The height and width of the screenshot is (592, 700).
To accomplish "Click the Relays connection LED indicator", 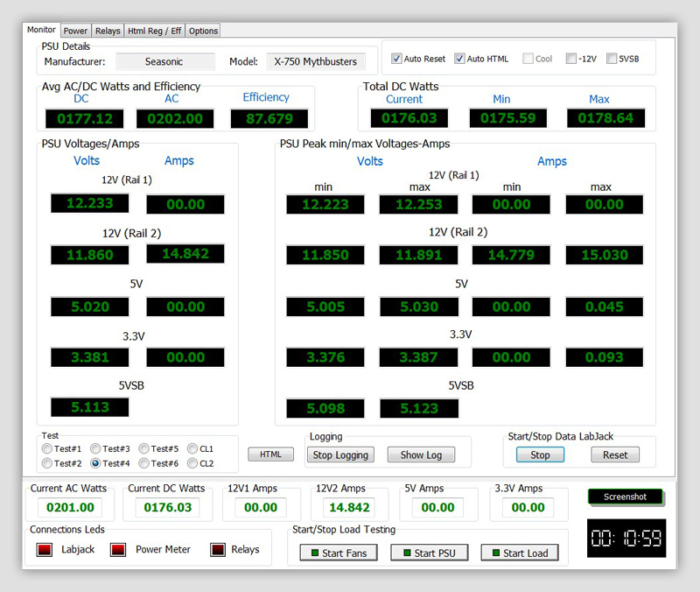I will [218, 550].
